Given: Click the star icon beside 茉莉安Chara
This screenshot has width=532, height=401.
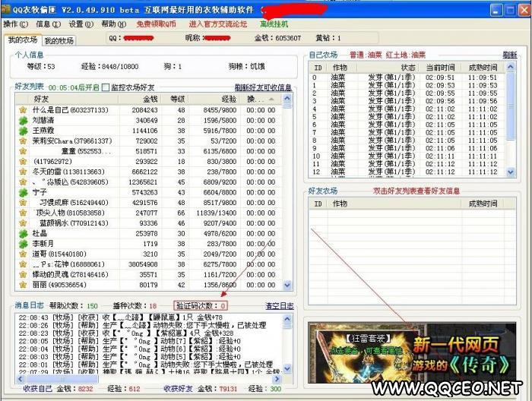Looking at the screenshot, I should [24, 141].
